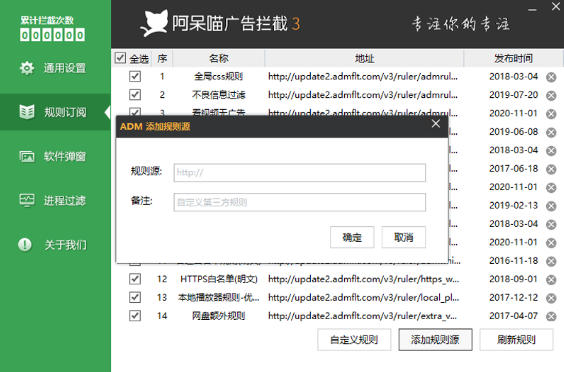Uncheck rule 12 HTTPS白名单(明文)

click(135, 279)
